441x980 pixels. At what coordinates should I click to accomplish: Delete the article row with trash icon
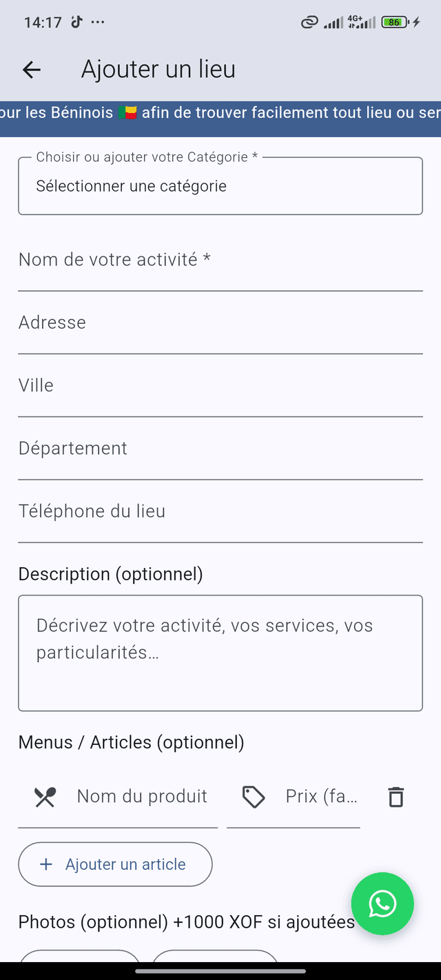click(x=396, y=796)
